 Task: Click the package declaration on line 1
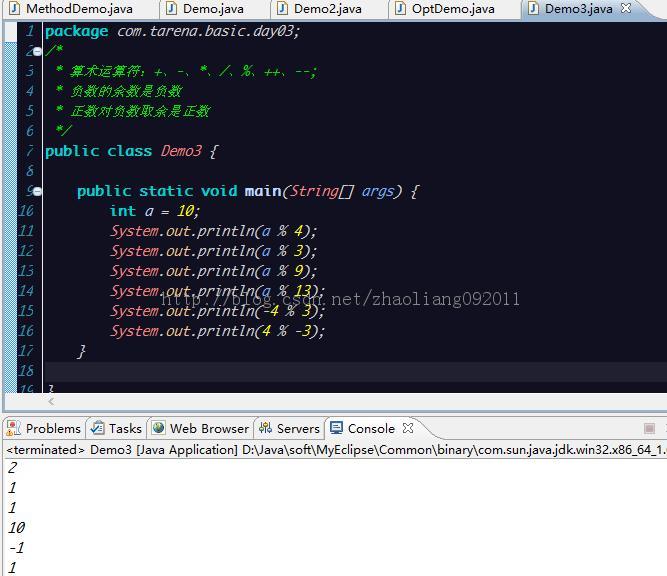(173, 31)
